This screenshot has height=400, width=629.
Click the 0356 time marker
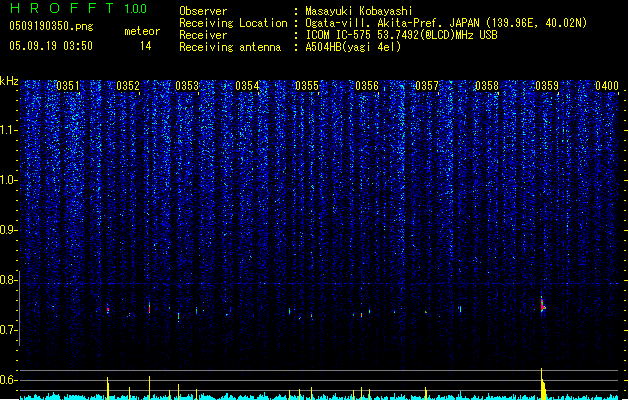(367, 86)
